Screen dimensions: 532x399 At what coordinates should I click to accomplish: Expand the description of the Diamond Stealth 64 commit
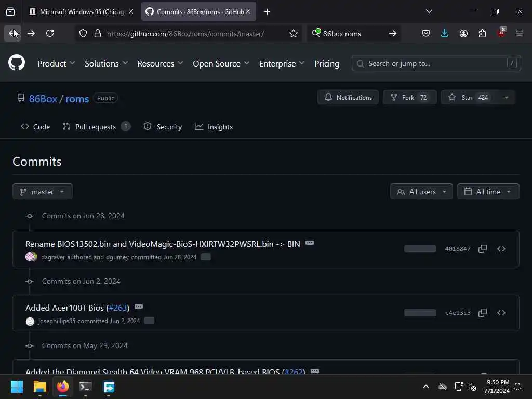315,371
